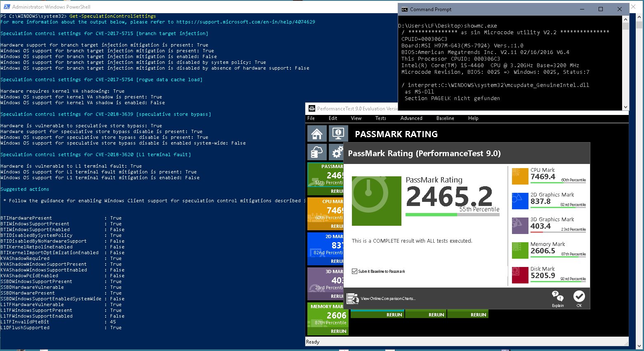Click the Explain question-mark icon
Screen dimensions: 644x351
(x=557, y=296)
